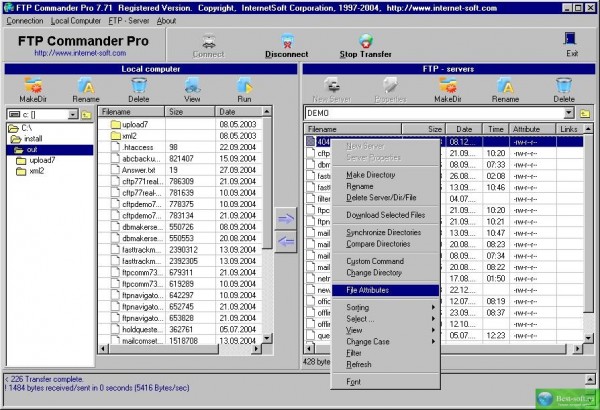Click server list Links column header

click(569, 129)
